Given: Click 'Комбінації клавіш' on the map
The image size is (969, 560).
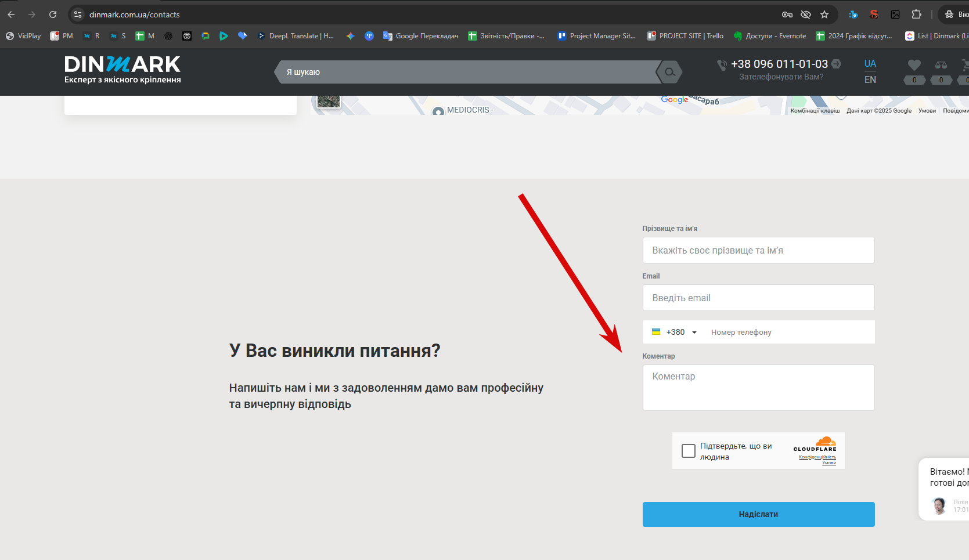Looking at the screenshot, I should coord(815,111).
